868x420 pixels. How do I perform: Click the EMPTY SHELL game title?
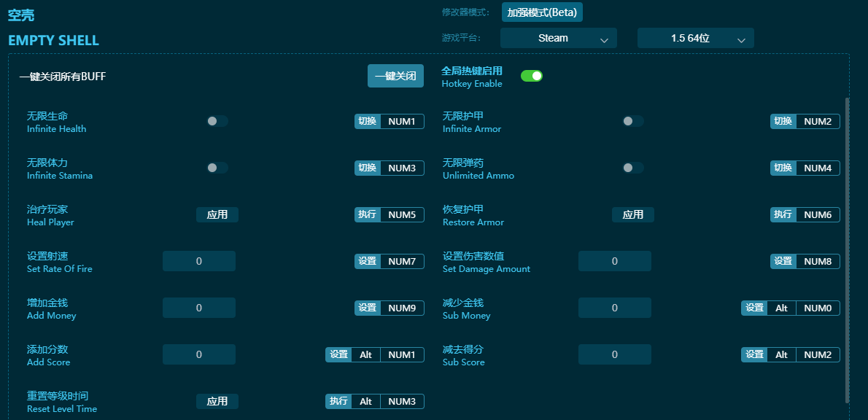[54, 40]
